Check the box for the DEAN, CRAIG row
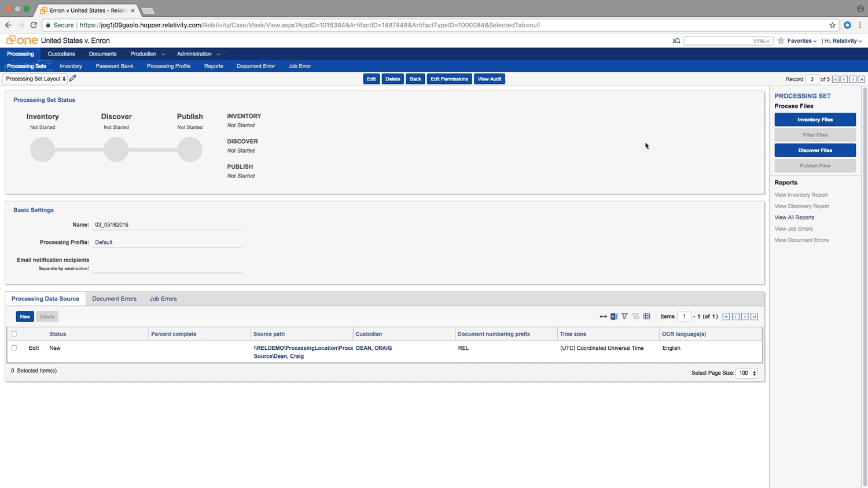The image size is (868, 488). click(14, 348)
